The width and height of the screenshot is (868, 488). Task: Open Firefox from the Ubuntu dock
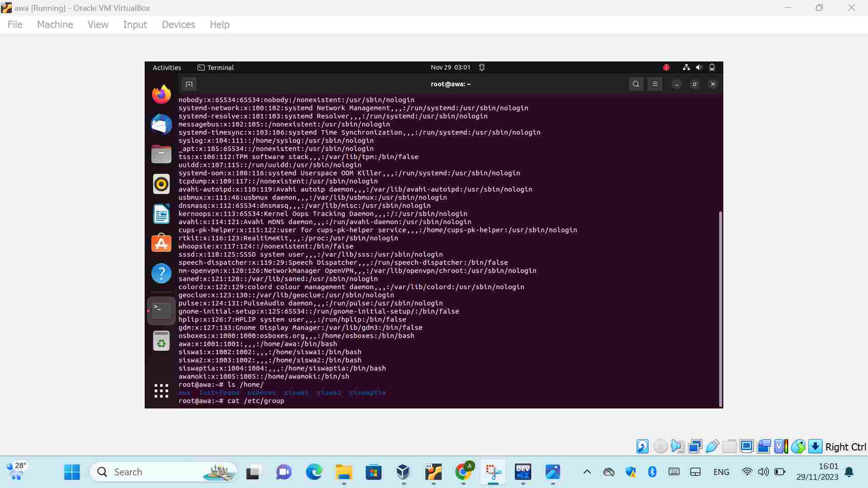[x=161, y=94]
